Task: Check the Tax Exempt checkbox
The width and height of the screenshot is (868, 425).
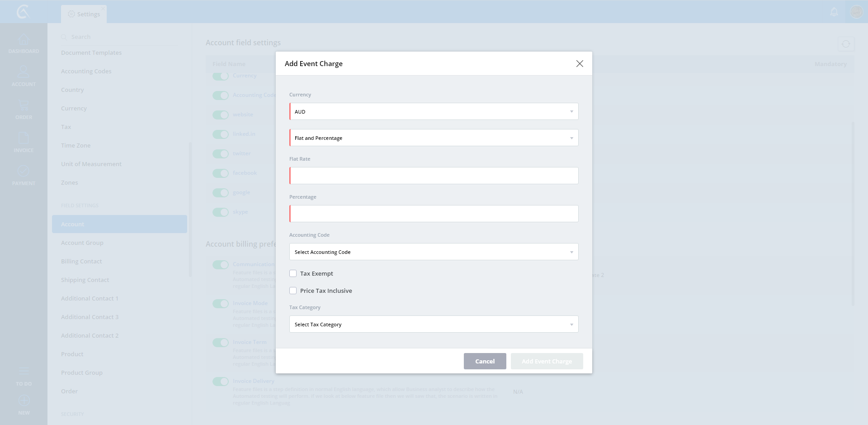Action: click(293, 273)
